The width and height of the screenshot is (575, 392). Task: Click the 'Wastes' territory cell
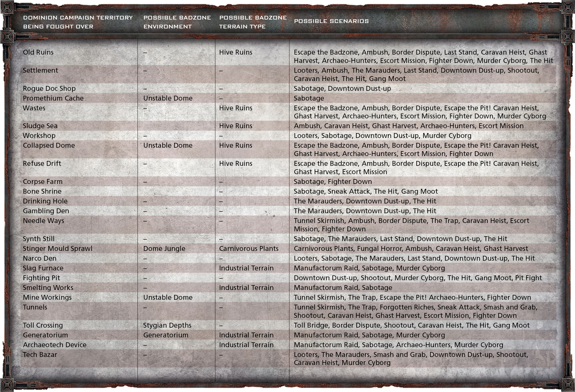point(34,108)
